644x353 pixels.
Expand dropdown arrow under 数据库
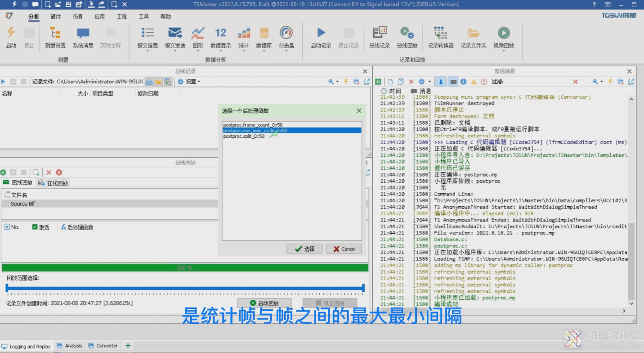tap(264, 51)
